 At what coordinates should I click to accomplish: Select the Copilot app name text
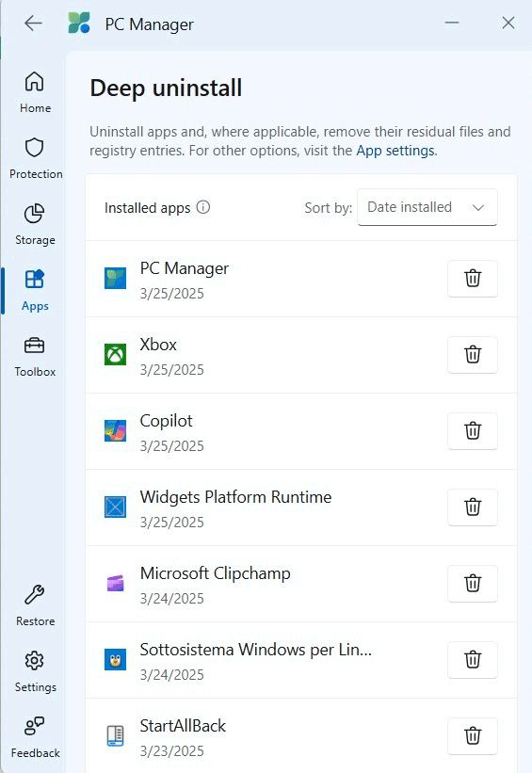[x=166, y=421]
